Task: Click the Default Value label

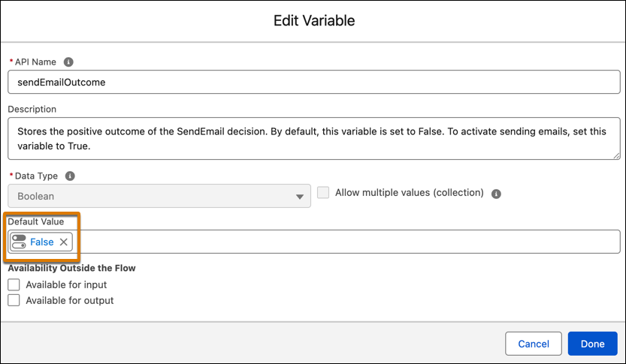Action: point(36,221)
